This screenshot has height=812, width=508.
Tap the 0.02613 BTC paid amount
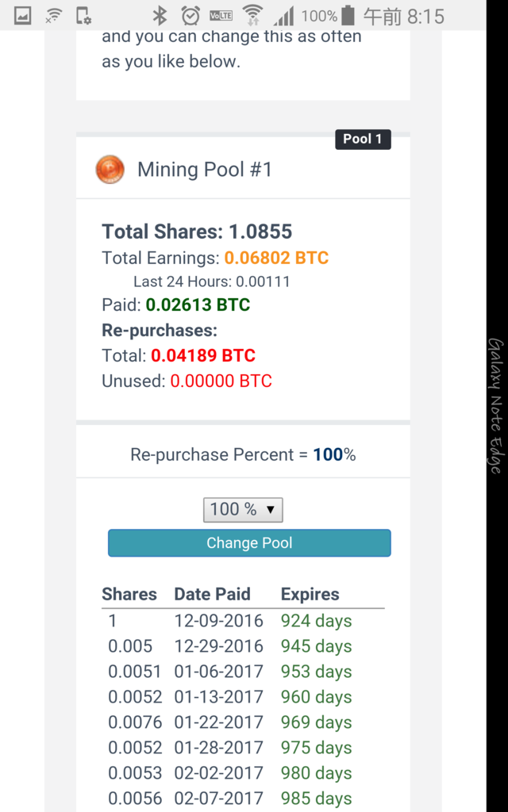point(198,304)
